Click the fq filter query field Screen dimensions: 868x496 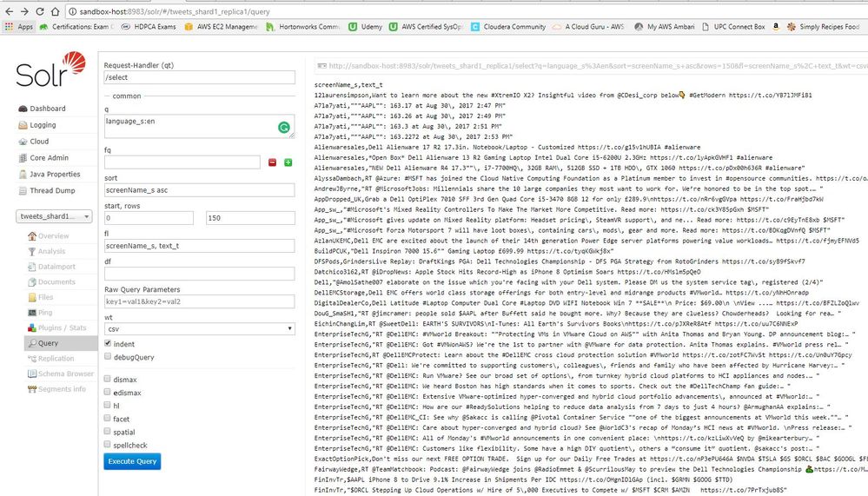pos(182,162)
